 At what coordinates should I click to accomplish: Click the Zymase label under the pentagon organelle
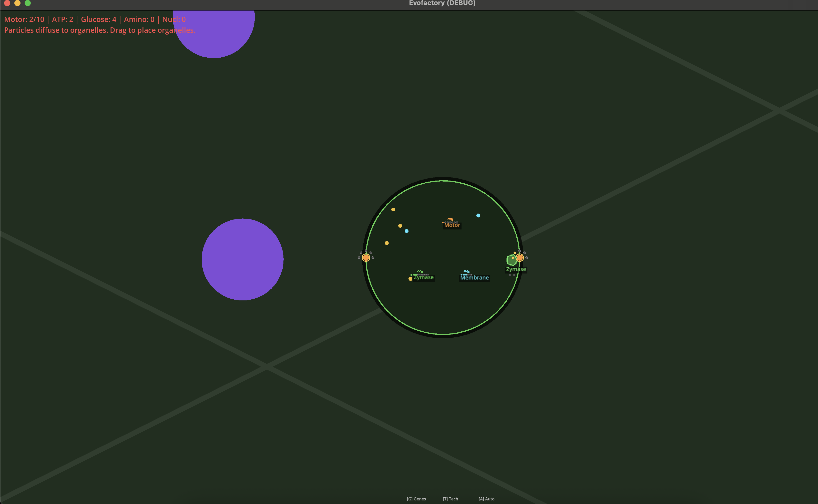[516, 269]
